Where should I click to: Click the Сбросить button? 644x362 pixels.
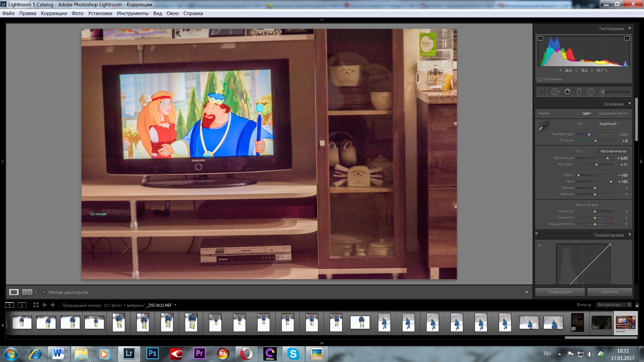pos(609,292)
